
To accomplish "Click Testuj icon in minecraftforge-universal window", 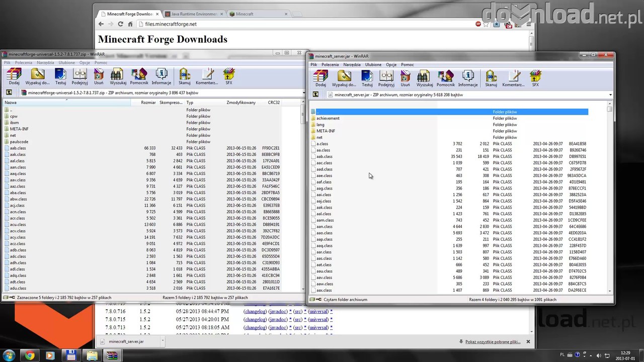I will pyautogui.click(x=60, y=76).
